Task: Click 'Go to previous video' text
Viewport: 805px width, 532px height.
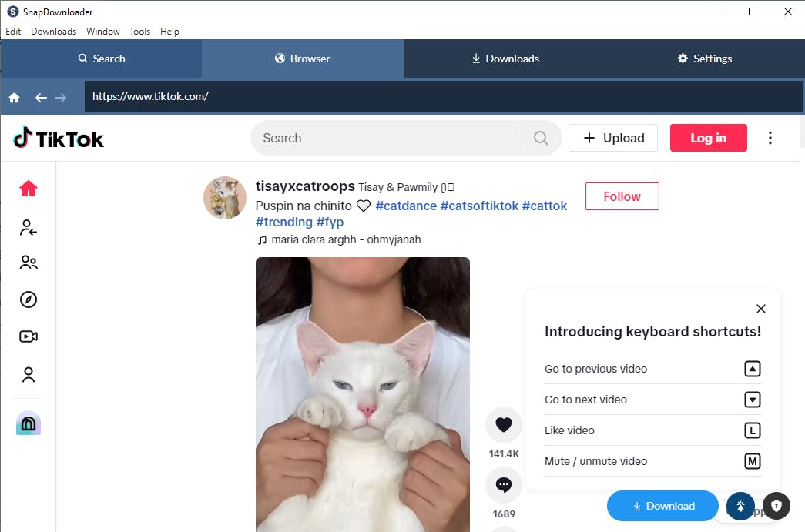Action: [x=595, y=369]
